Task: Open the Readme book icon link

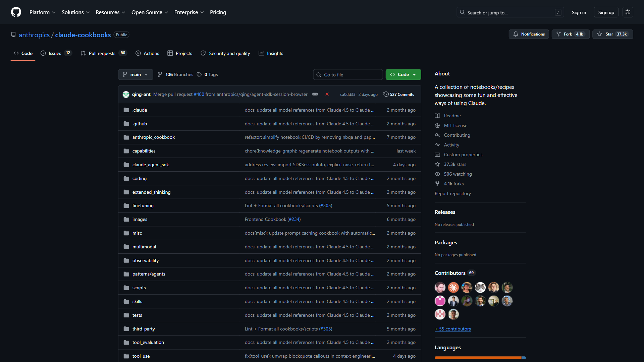Action: pyautogui.click(x=437, y=116)
